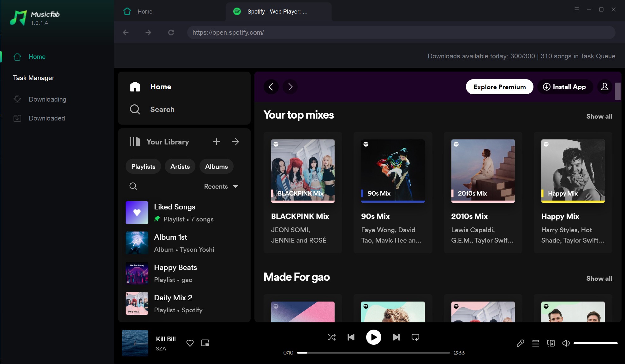This screenshot has width=625, height=364.
Task: Click Show all for top mixes
Action: coord(599,116)
